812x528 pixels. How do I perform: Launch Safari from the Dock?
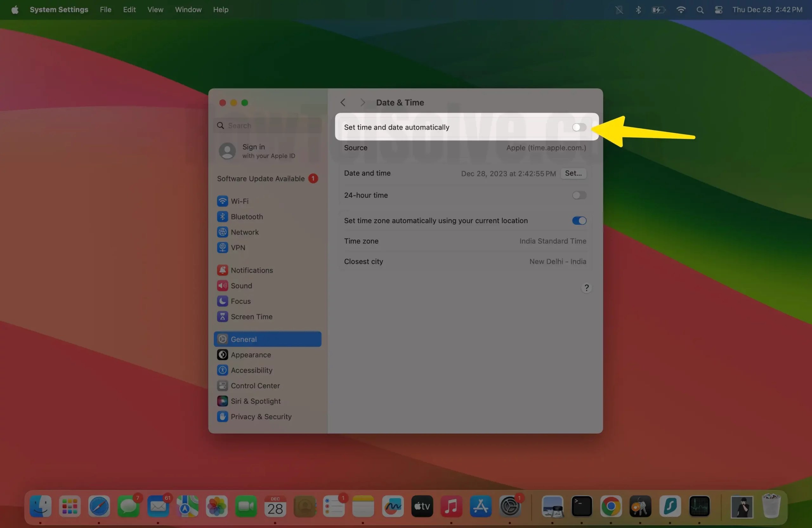pyautogui.click(x=99, y=507)
